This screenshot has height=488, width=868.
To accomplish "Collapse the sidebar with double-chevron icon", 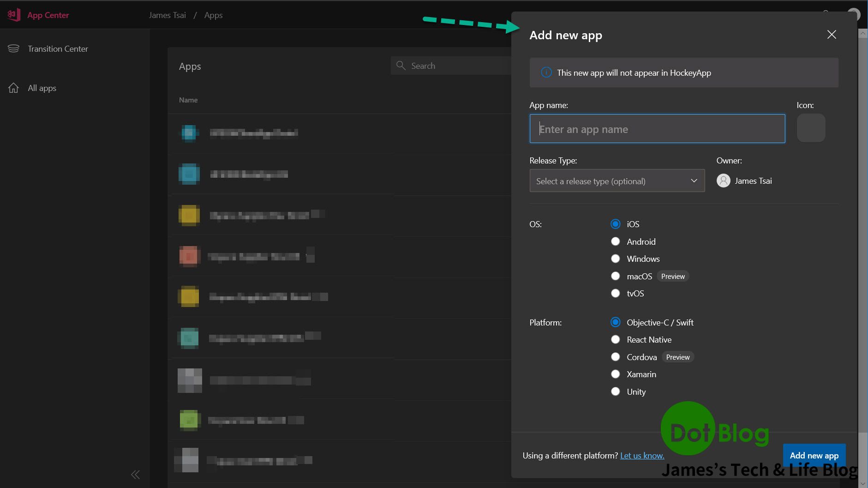I will [x=135, y=474].
